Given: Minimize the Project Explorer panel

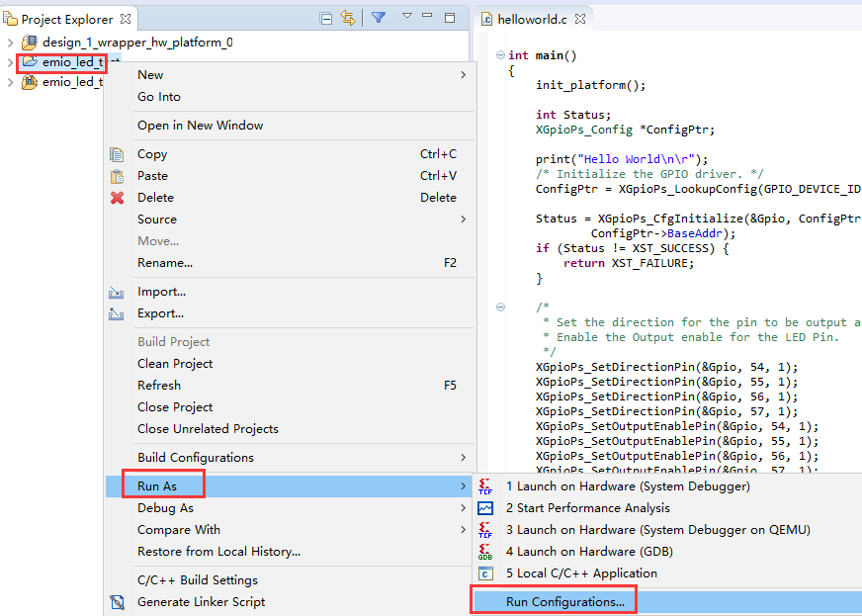Looking at the screenshot, I should point(427,16).
